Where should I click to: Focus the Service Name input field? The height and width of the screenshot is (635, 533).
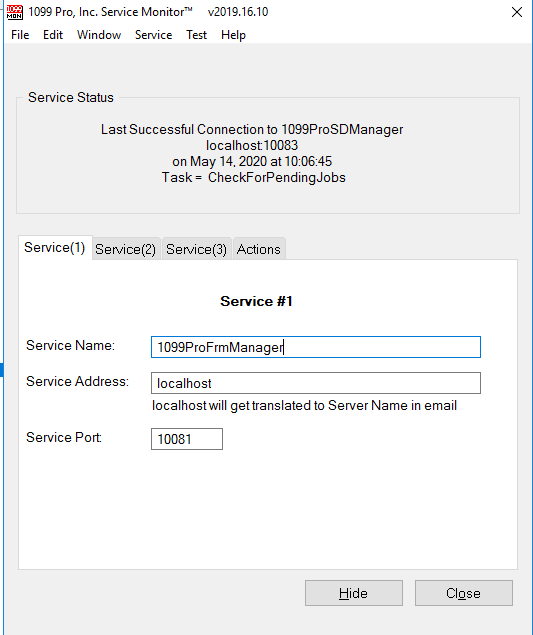point(316,347)
